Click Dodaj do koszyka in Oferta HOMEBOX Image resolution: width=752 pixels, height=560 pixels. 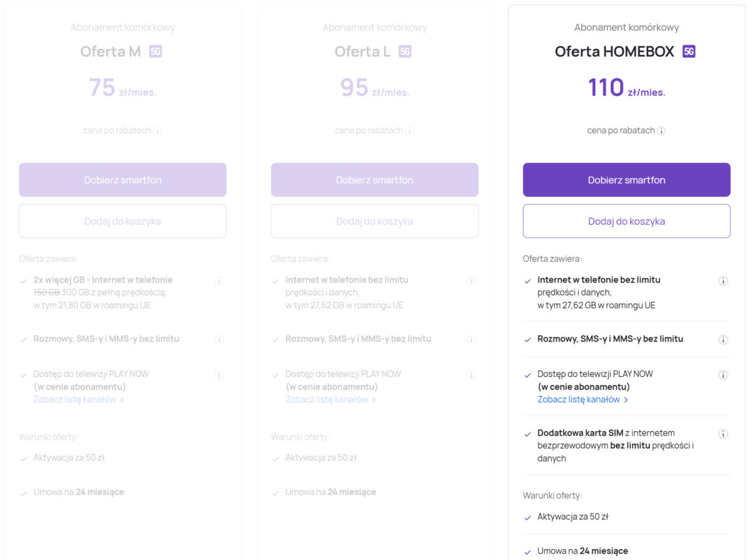[626, 221]
